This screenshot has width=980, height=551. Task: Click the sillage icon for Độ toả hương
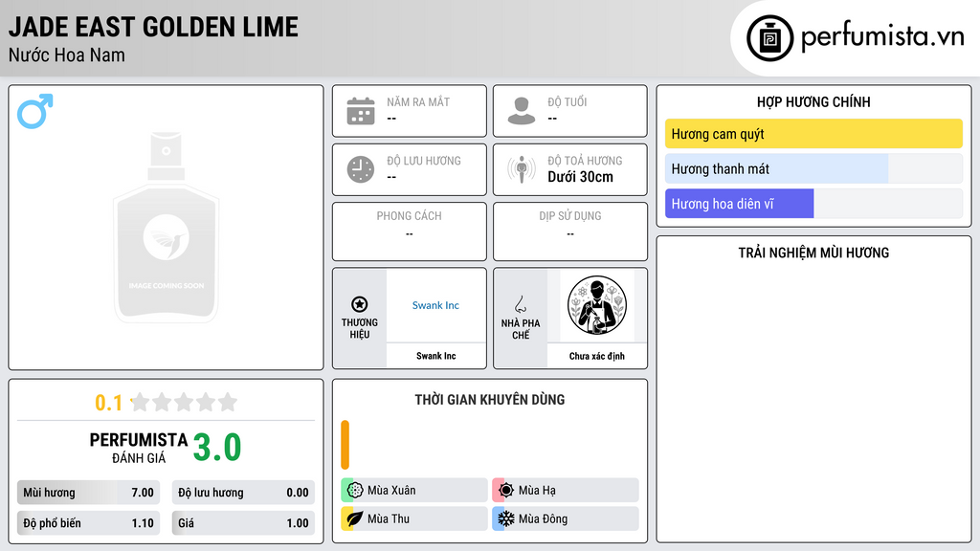tap(522, 169)
